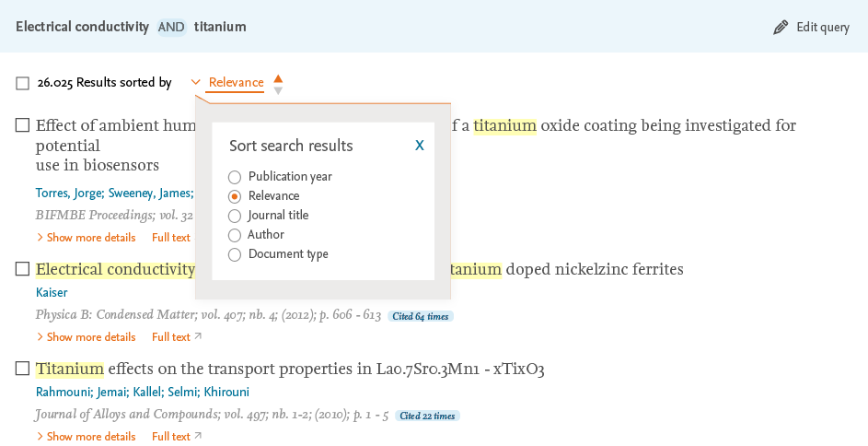Viewport: 868px width, 446px height.
Task: Open the Titanium effects on transport properties title
Action: click(x=290, y=370)
